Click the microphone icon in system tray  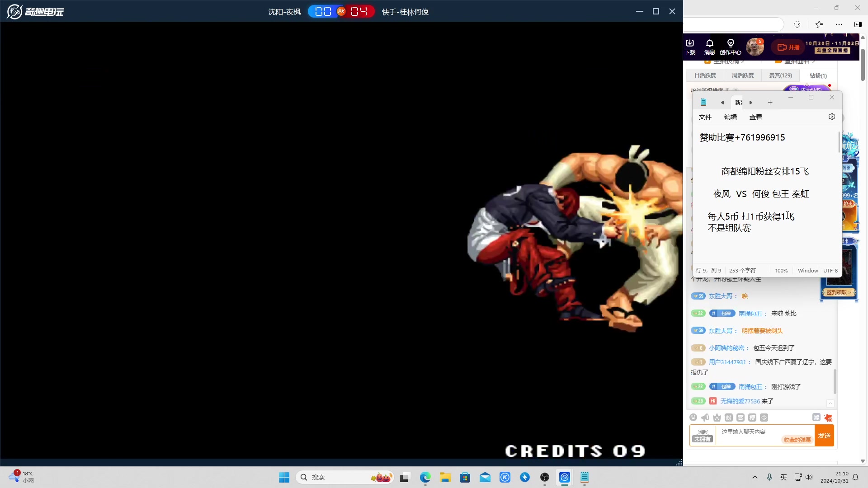coord(769,477)
